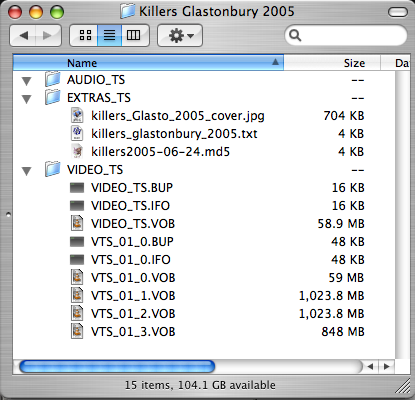
Task: Collapse the AUDIO_TS folder triangle
Action: 26,81
